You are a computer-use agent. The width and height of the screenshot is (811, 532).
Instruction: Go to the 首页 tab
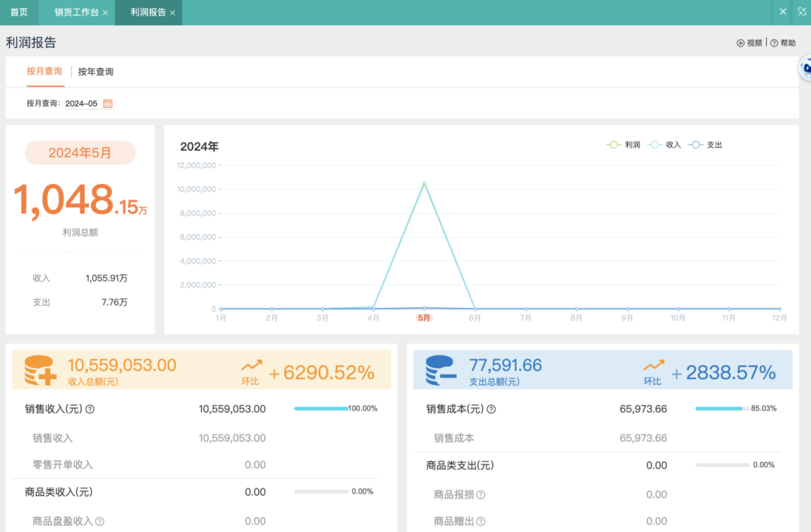(x=19, y=13)
